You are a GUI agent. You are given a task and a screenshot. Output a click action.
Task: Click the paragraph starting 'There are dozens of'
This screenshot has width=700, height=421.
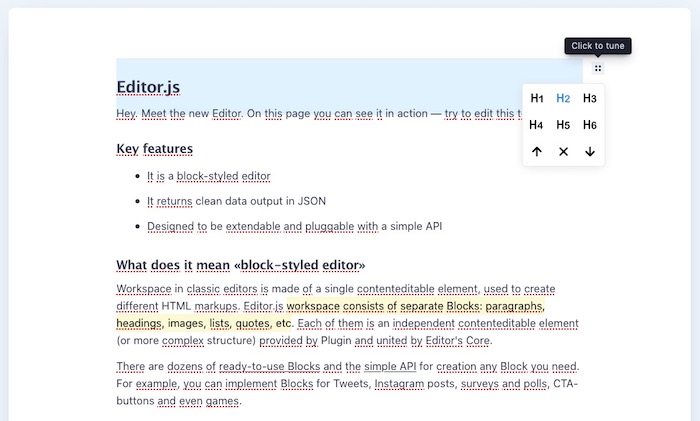click(347, 383)
